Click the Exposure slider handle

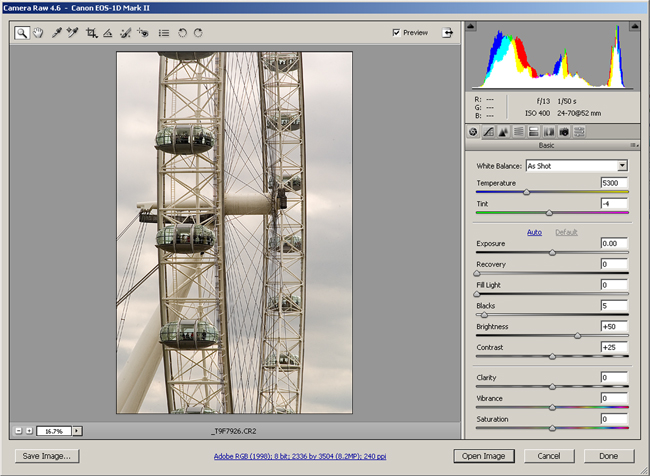[552, 253]
